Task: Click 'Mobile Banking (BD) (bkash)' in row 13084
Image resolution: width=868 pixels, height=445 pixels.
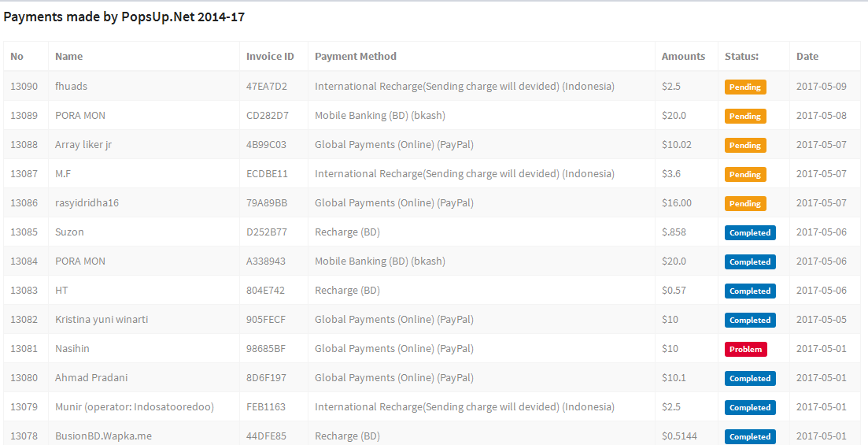Action: pos(380,261)
